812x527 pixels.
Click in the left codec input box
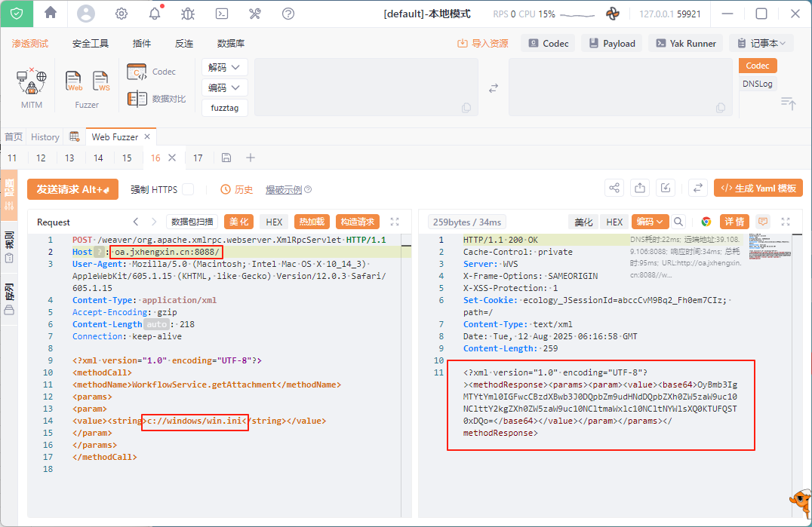click(x=366, y=87)
